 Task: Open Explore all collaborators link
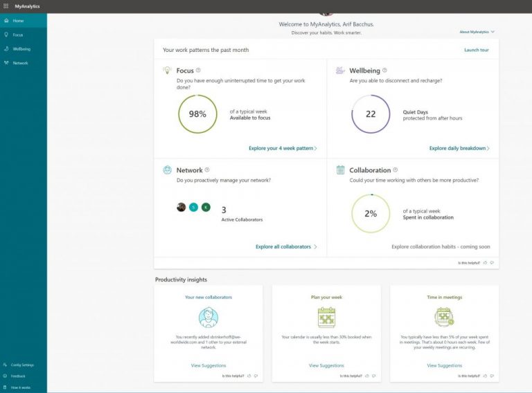click(283, 246)
